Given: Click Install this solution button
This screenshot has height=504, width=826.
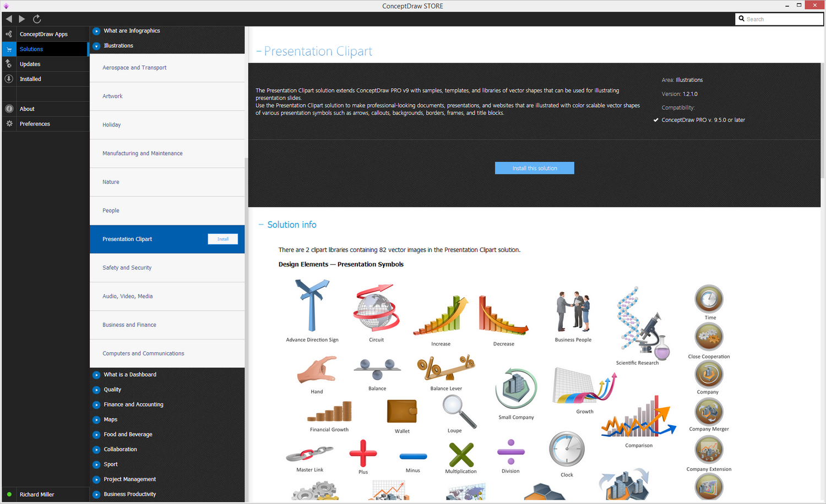Looking at the screenshot, I should pyautogui.click(x=535, y=168).
